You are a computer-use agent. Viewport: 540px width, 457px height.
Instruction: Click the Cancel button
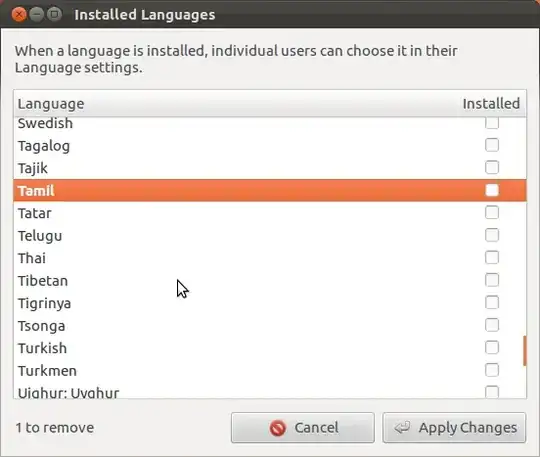coord(303,428)
